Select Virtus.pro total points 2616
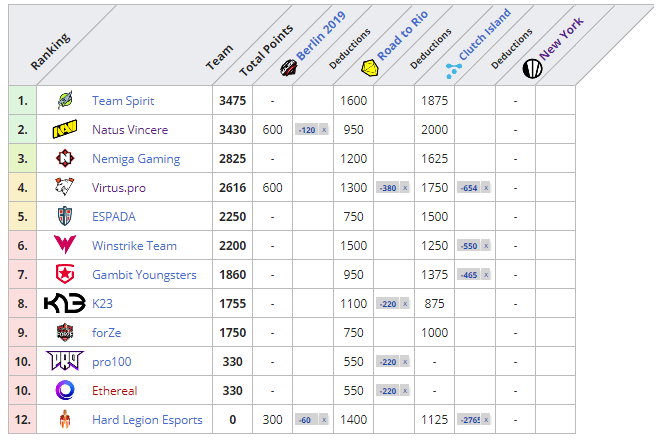Image resolution: width=659 pixels, height=444 pixels. point(232,188)
